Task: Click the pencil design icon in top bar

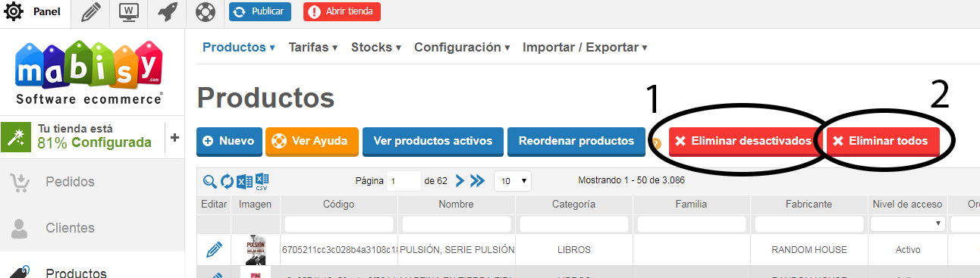Action: point(91,11)
